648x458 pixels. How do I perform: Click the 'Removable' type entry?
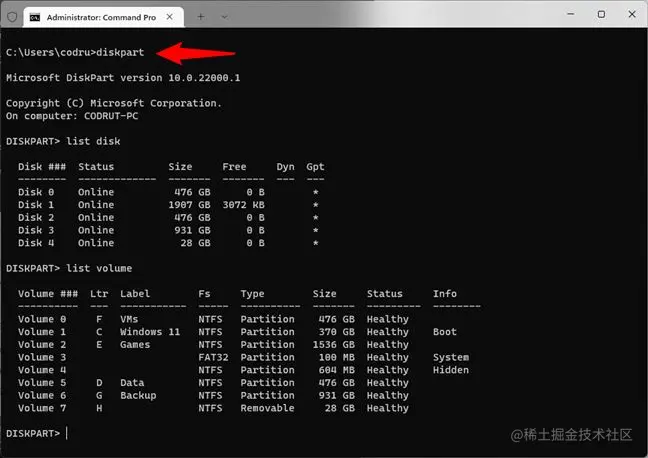[x=267, y=408]
